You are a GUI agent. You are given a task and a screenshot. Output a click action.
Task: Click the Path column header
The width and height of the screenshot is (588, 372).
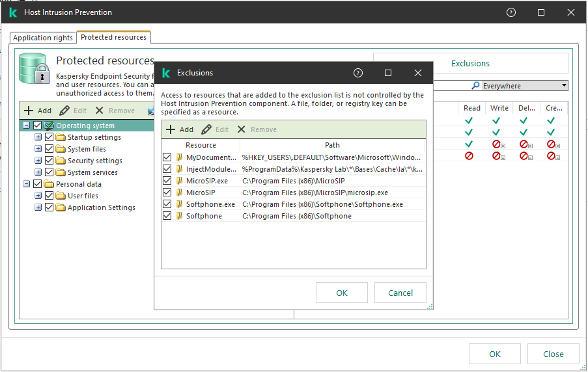(332, 145)
